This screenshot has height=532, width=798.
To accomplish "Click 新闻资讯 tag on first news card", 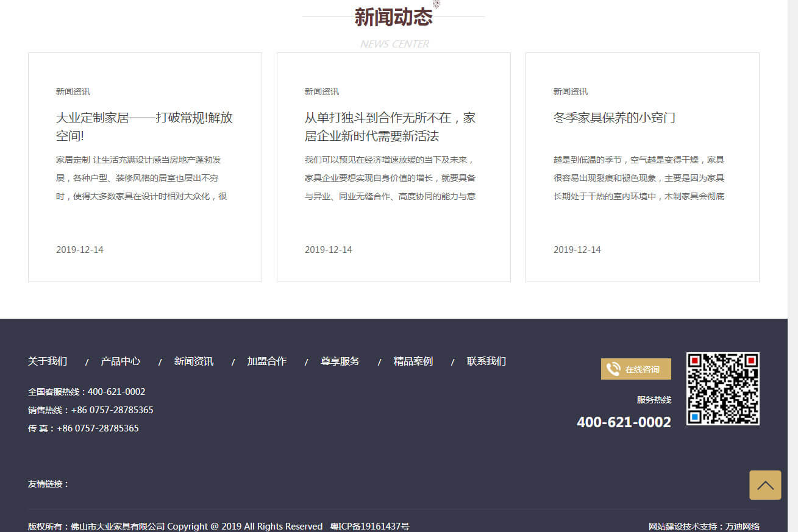I will pos(73,91).
